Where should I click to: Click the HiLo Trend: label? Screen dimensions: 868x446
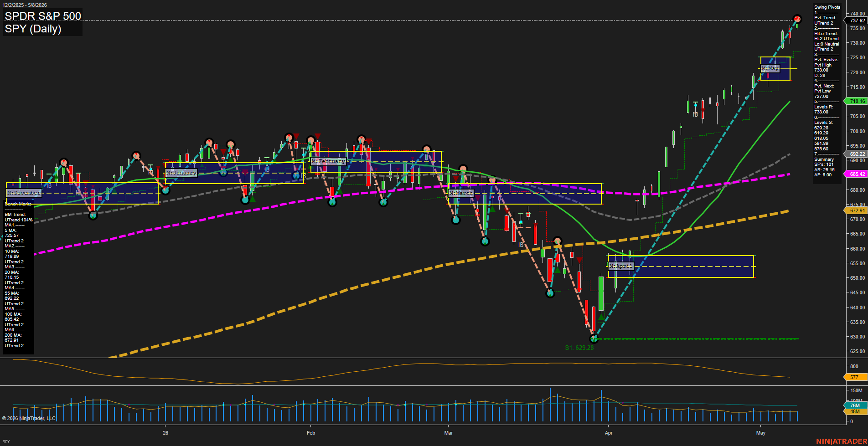pos(826,34)
